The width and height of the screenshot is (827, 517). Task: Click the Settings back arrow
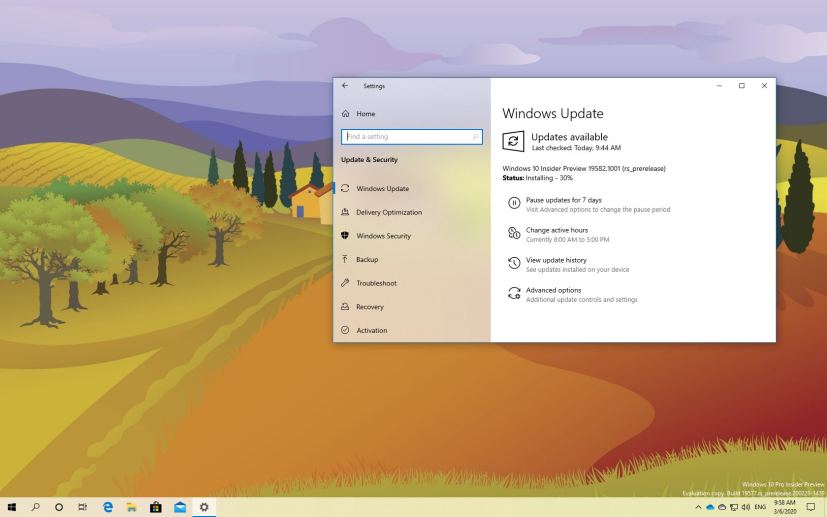(345, 85)
